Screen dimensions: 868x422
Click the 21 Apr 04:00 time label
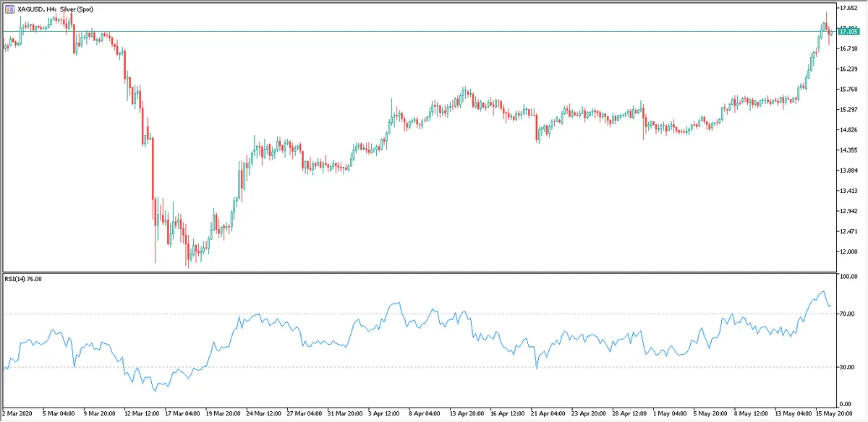pyautogui.click(x=548, y=413)
